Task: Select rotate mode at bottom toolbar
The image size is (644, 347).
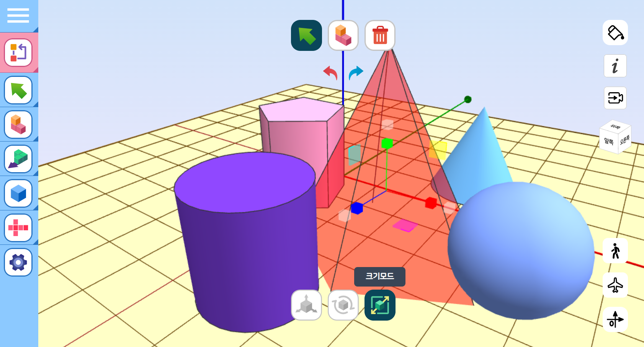Action: (x=343, y=305)
